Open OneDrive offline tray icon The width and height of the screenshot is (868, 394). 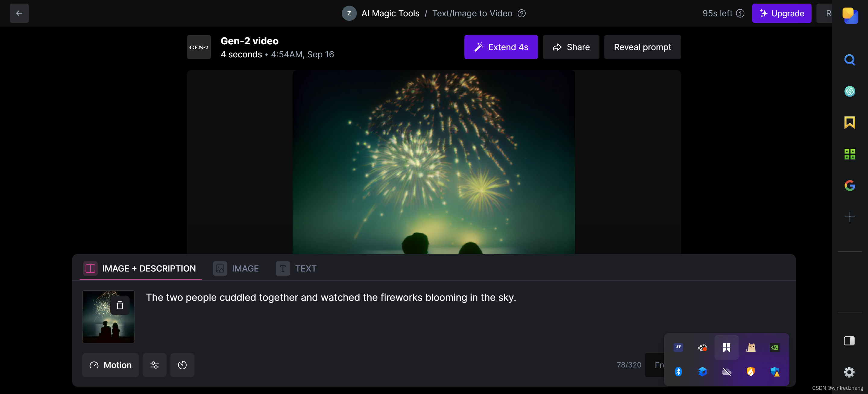(726, 372)
